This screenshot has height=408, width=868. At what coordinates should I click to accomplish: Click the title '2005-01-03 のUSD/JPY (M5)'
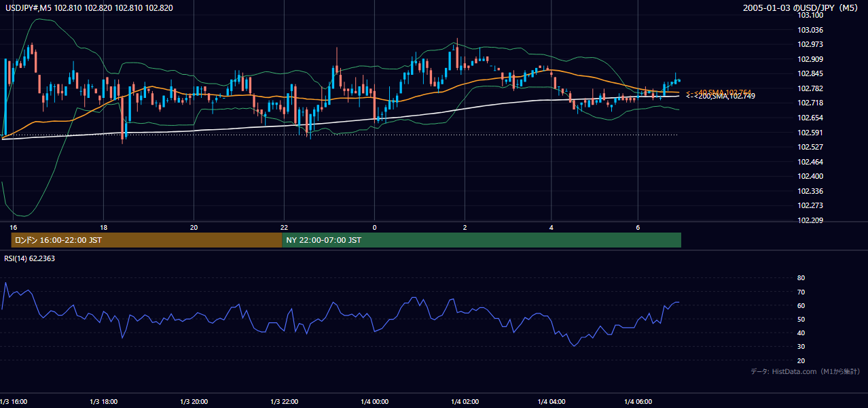coord(801,8)
